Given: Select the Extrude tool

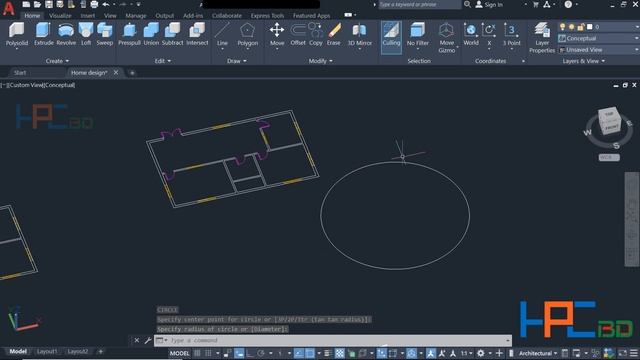Looking at the screenshot, I should click(43, 35).
